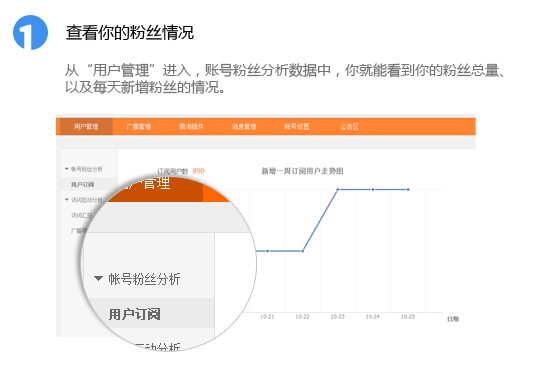Viewport: 551px width, 380px height.
Task: Click the 10-21 date axis label
Action: [267, 317]
